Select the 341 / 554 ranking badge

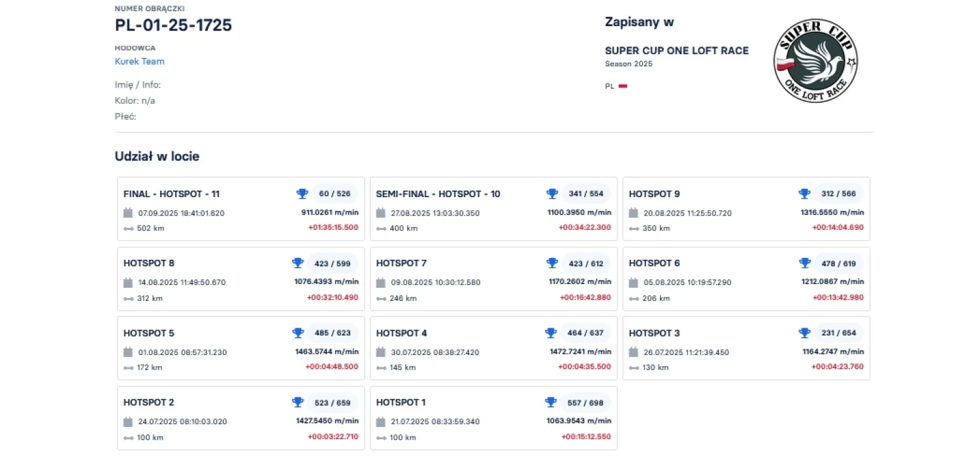point(586,194)
